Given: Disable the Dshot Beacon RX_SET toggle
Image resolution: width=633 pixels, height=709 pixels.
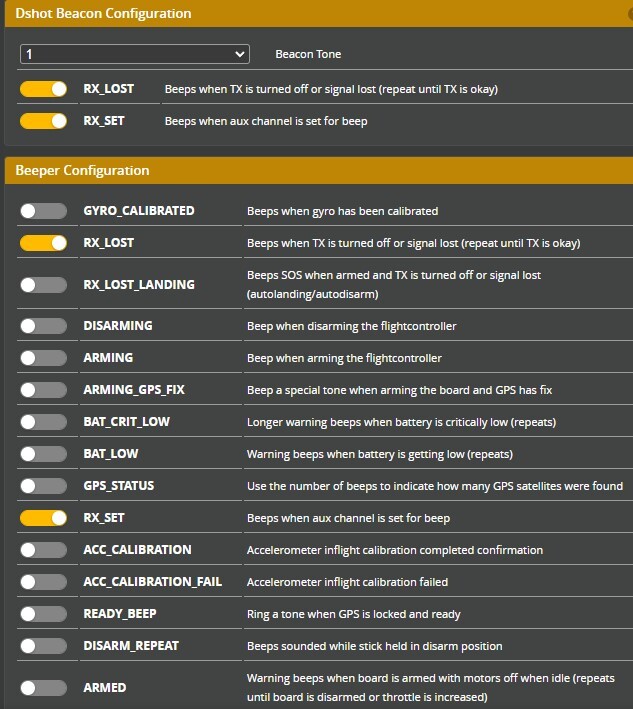Looking at the screenshot, I should pyautogui.click(x=43, y=121).
